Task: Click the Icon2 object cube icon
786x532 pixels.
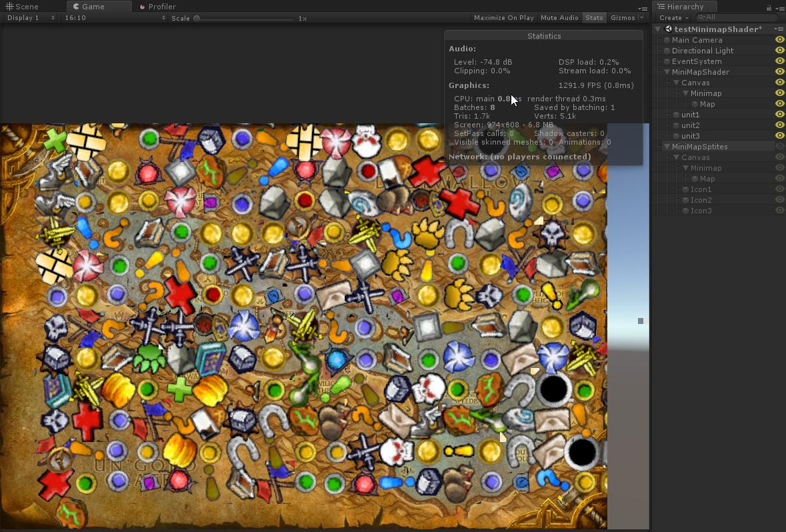Action: click(686, 200)
